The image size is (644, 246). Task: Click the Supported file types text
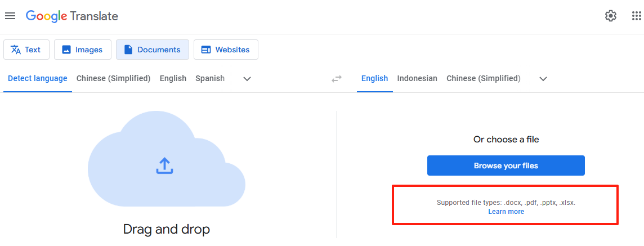(x=506, y=203)
